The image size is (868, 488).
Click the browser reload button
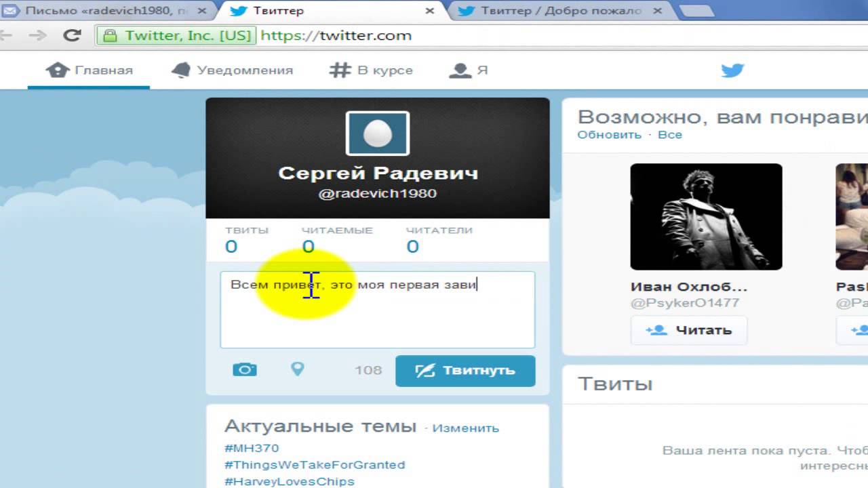point(72,35)
